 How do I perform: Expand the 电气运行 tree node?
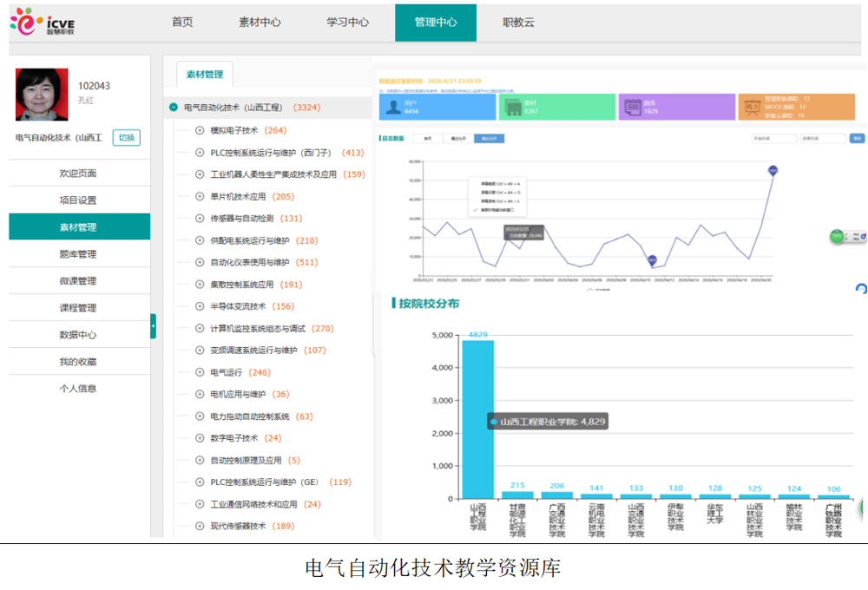200,372
